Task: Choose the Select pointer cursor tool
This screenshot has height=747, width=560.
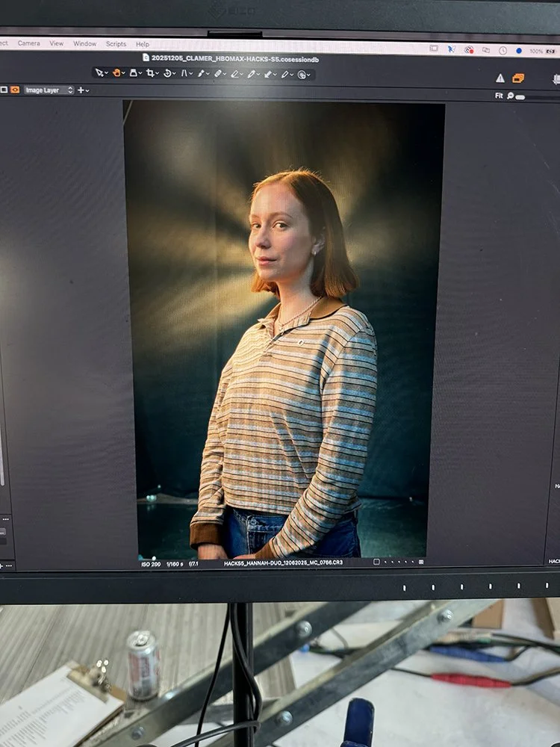Action: click(99, 73)
